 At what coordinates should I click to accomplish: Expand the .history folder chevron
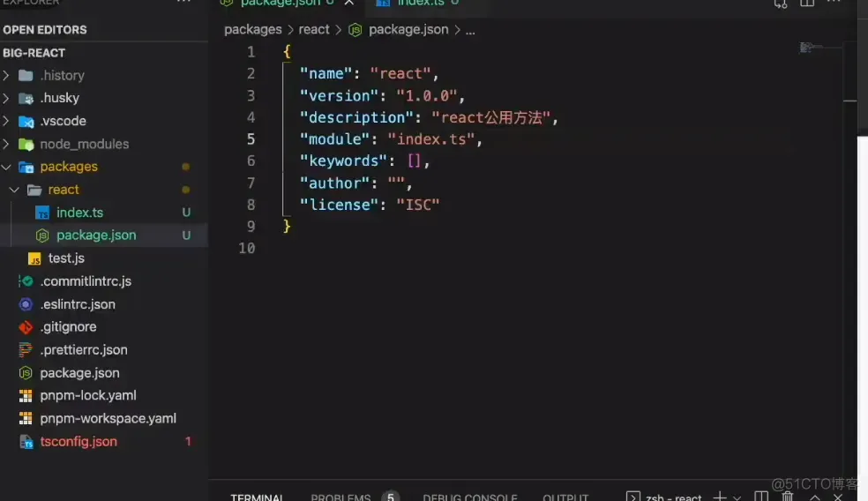(6, 75)
